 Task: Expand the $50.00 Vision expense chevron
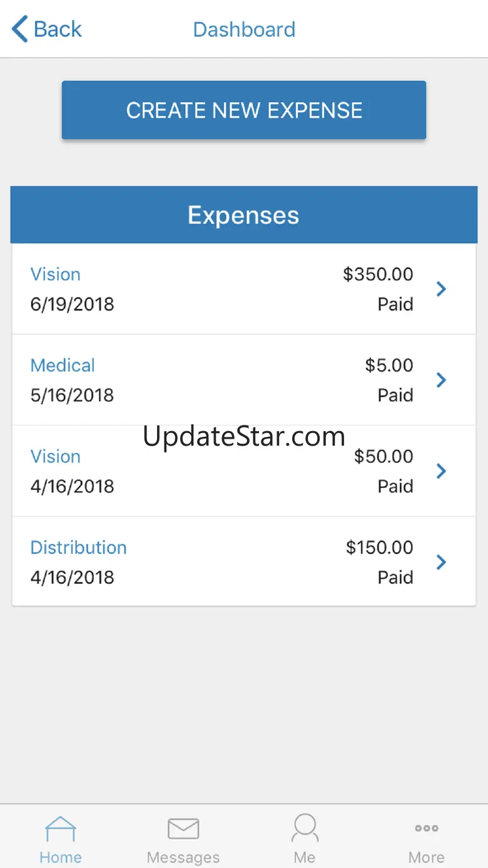click(x=441, y=471)
